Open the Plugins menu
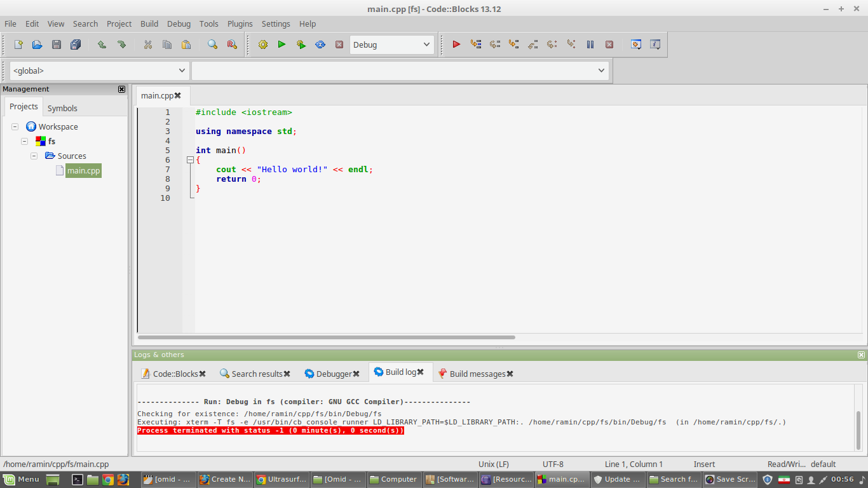The image size is (868, 488). (x=240, y=24)
